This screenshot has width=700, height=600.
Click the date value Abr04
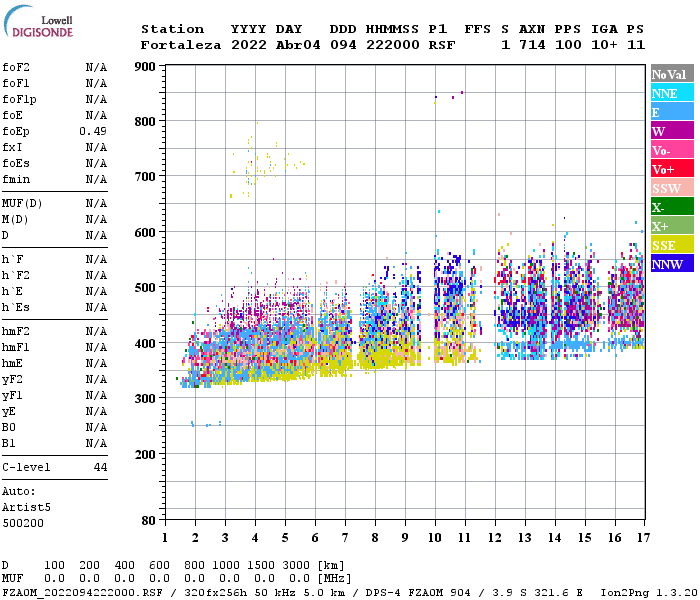[298, 45]
